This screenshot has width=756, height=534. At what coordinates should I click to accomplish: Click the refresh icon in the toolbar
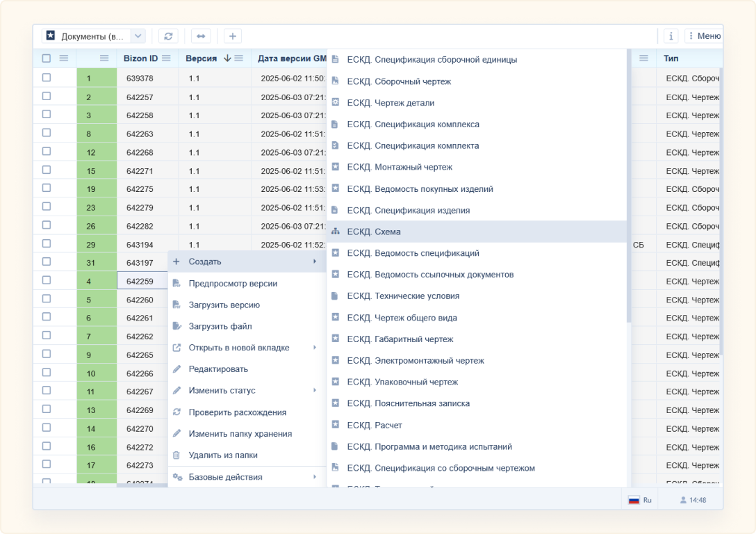coord(168,36)
